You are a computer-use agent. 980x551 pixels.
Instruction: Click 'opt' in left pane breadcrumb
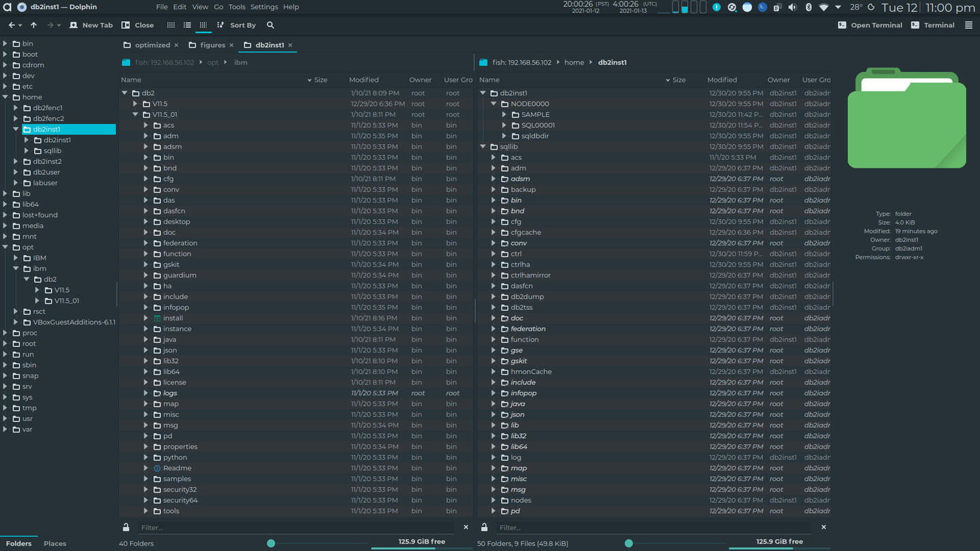[x=213, y=63]
